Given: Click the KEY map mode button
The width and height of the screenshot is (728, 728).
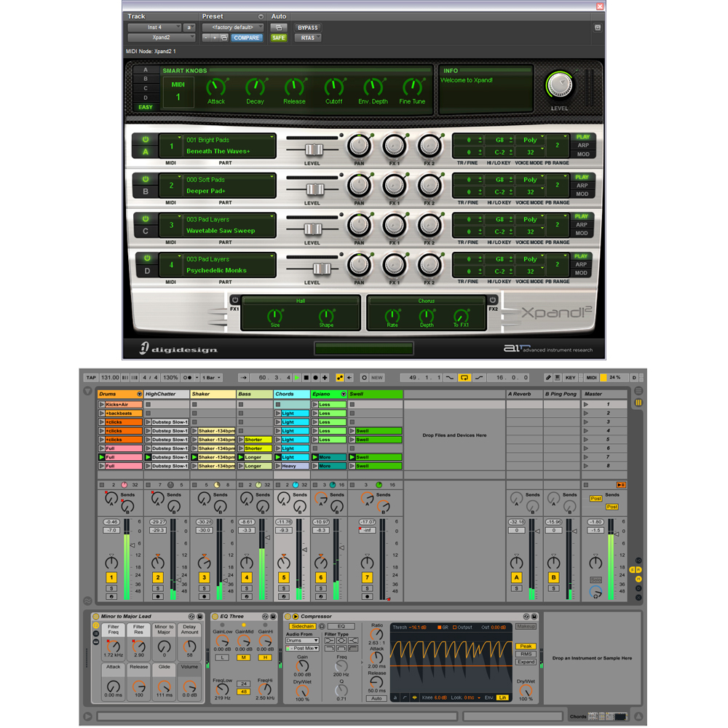Looking at the screenshot, I should tap(571, 378).
